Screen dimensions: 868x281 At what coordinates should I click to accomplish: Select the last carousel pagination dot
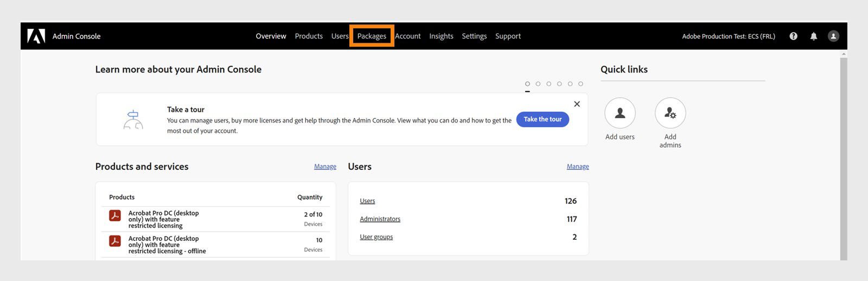click(580, 84)
